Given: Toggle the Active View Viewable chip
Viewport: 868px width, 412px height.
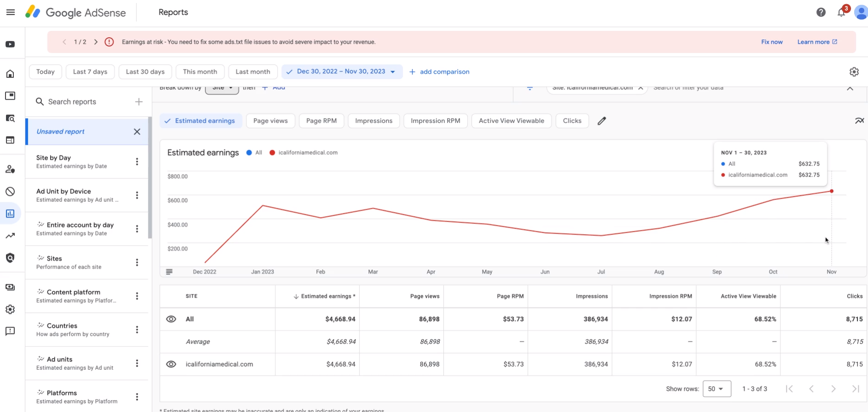Looking at the screenshot, I should (x=512, y=121).
